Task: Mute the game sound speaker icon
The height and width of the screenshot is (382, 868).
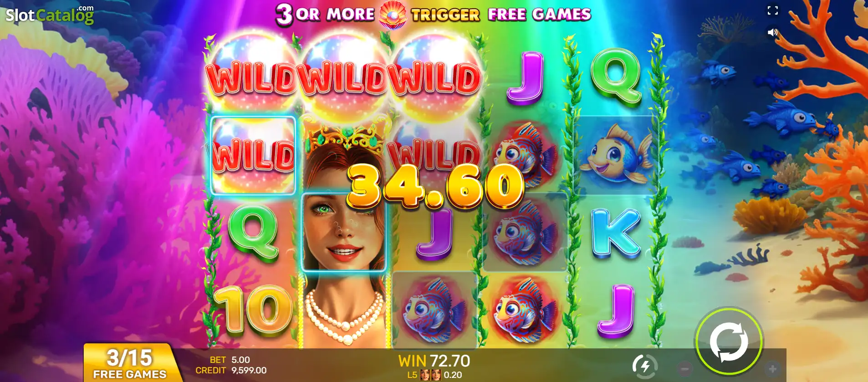Action: [772, 32]
